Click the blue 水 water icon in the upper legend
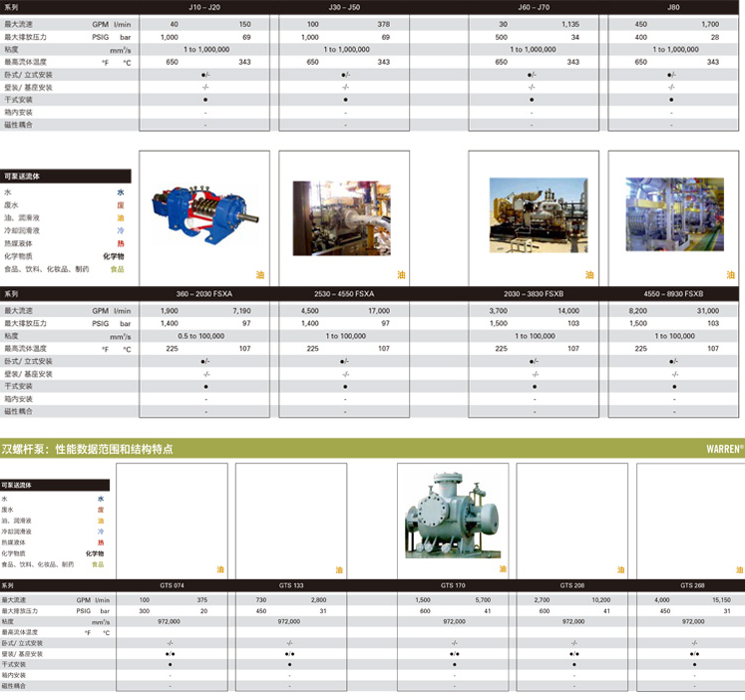 click(x=121, y=191)
